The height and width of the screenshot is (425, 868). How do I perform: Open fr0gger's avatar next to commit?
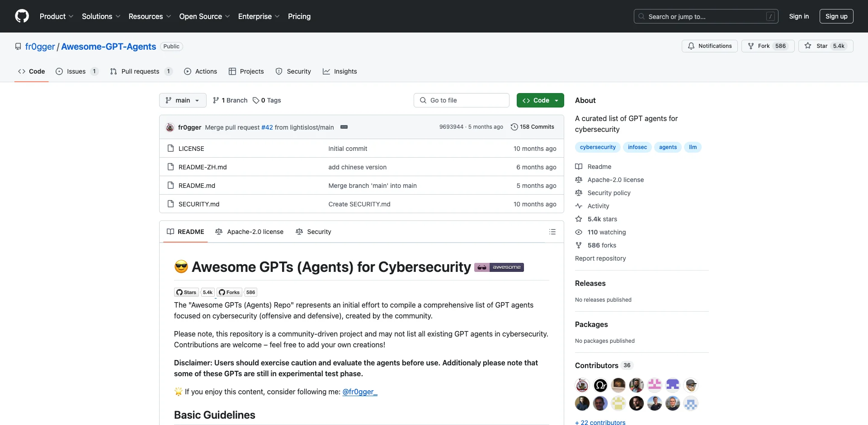pyautogui.click(x=170, y=127)
